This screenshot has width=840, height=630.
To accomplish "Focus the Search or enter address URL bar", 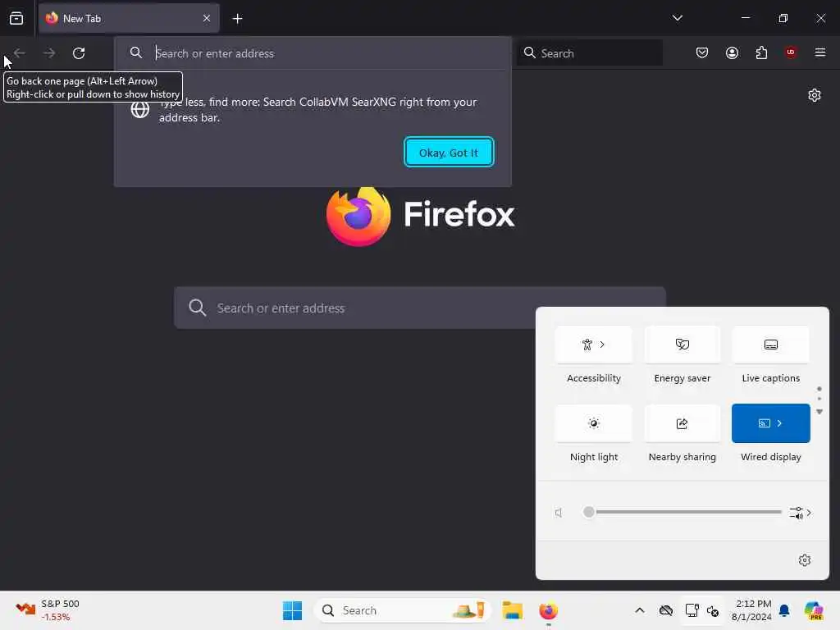I will [313, 53].
